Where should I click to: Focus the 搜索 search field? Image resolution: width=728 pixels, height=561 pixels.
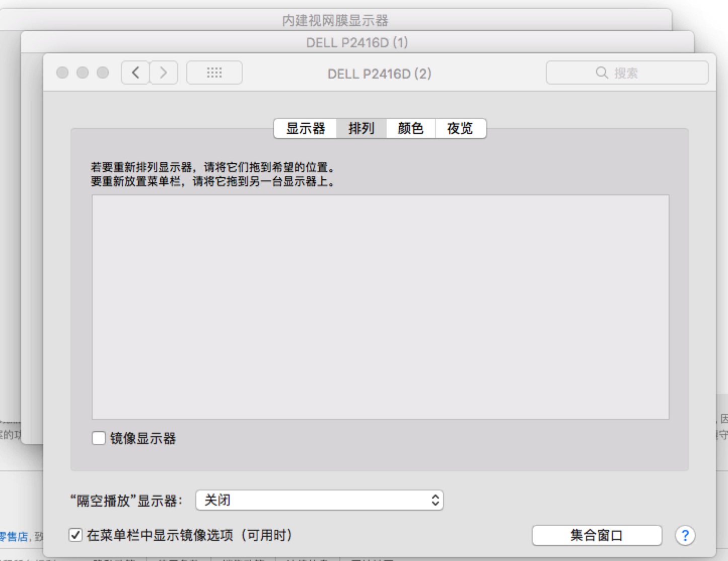point(627,73)
